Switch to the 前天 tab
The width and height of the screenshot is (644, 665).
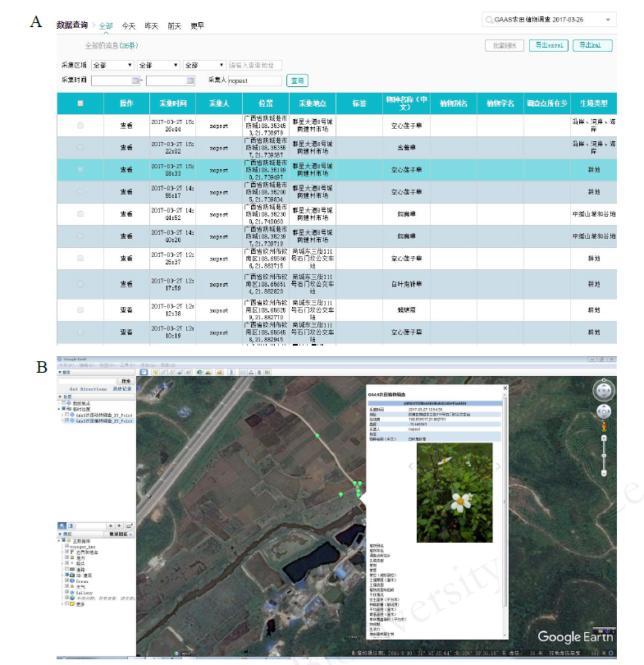click(174, 26)
